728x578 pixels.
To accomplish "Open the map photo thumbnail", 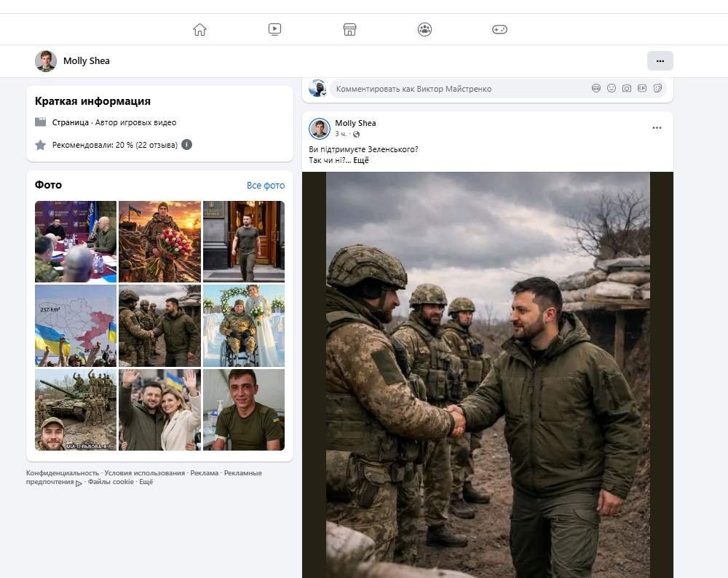I will pos(76,325).
